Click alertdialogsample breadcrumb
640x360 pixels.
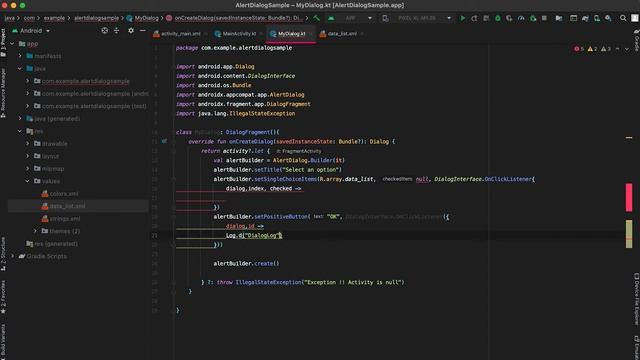[x=96, y=18]
